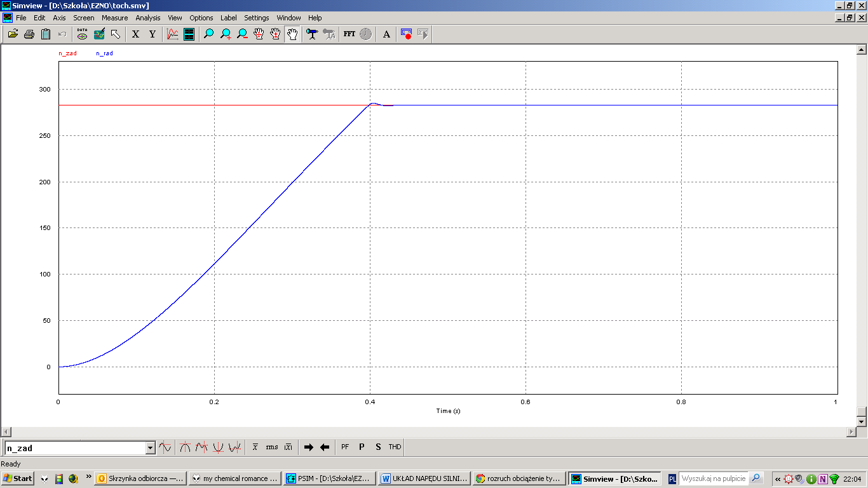Open the X axis settings
The height and width of the screenshot is (488, 868).
pos(135,34)
